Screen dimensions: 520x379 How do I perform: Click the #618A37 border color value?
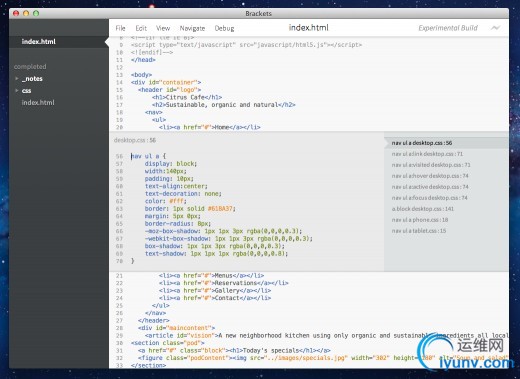coord(220,209)
